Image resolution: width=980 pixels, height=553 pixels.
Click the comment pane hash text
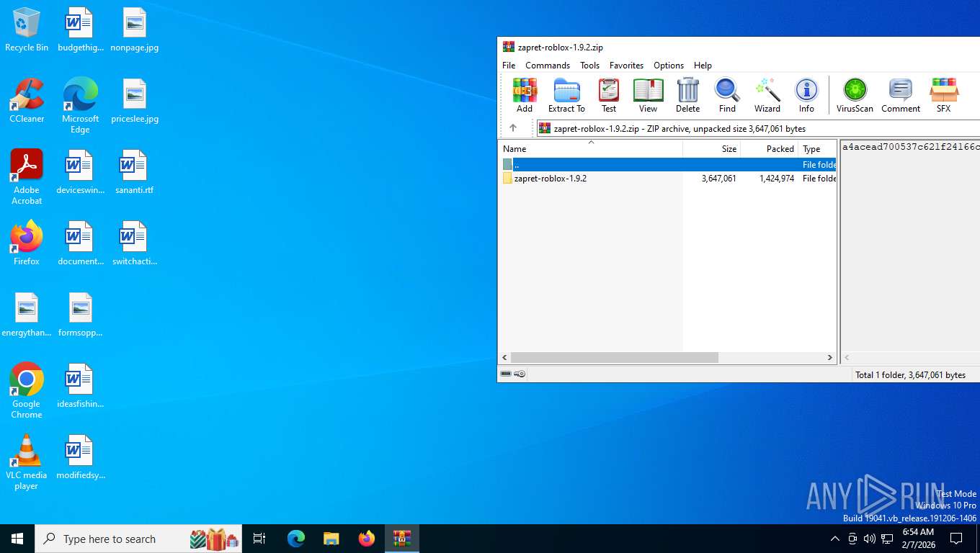[x=911, y=147]
